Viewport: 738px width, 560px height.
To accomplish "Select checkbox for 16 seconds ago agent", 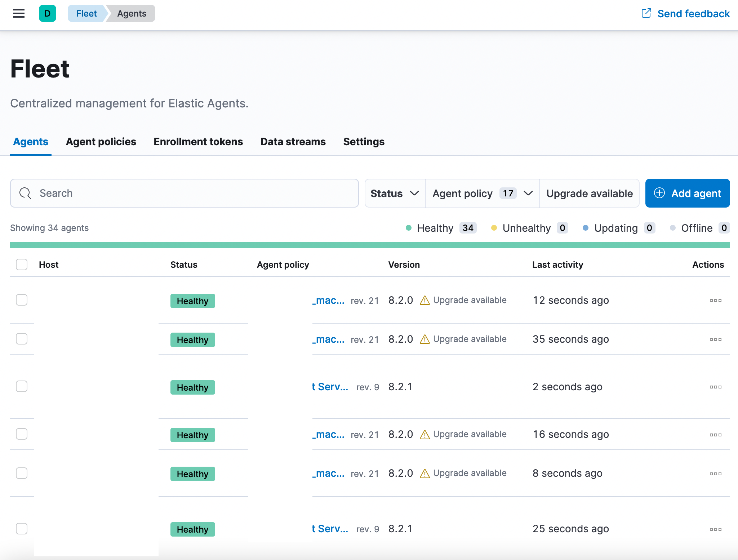I will point(22,434).
